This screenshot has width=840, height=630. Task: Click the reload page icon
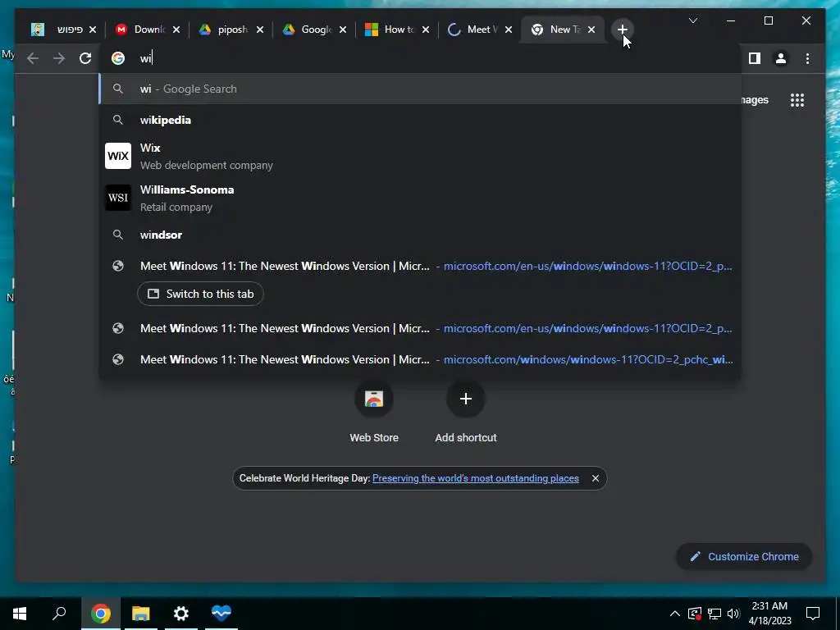(x=85, y=58)
